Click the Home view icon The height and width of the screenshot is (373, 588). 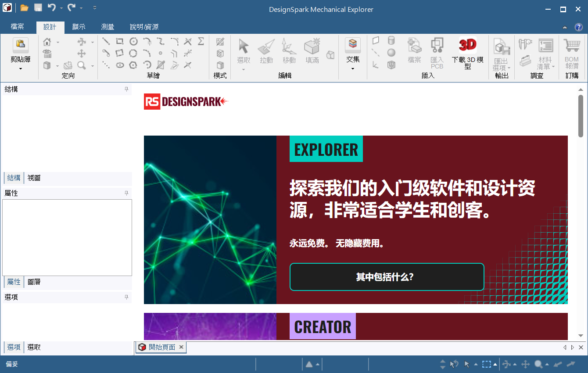click(x=47, y=42)
